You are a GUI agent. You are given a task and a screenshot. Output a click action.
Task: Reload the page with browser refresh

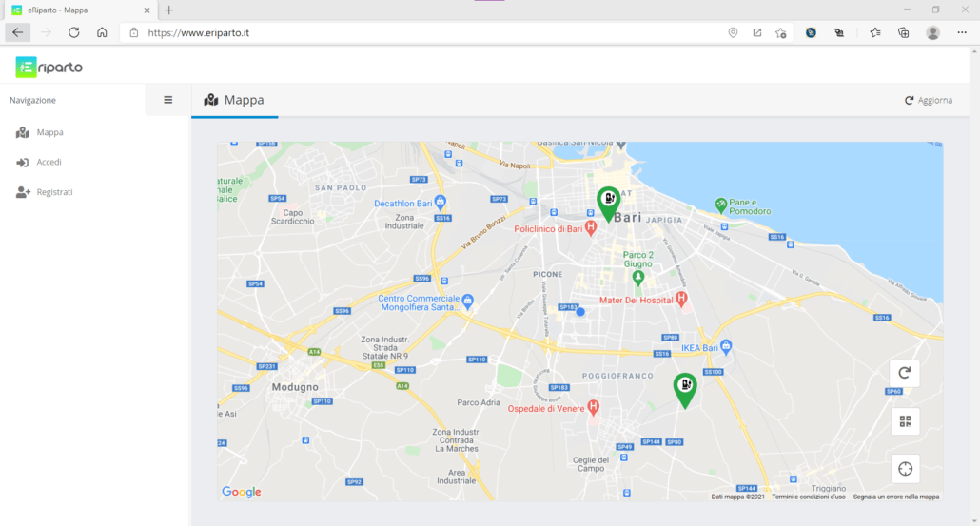pyautogui.click(x=74, y=32)
